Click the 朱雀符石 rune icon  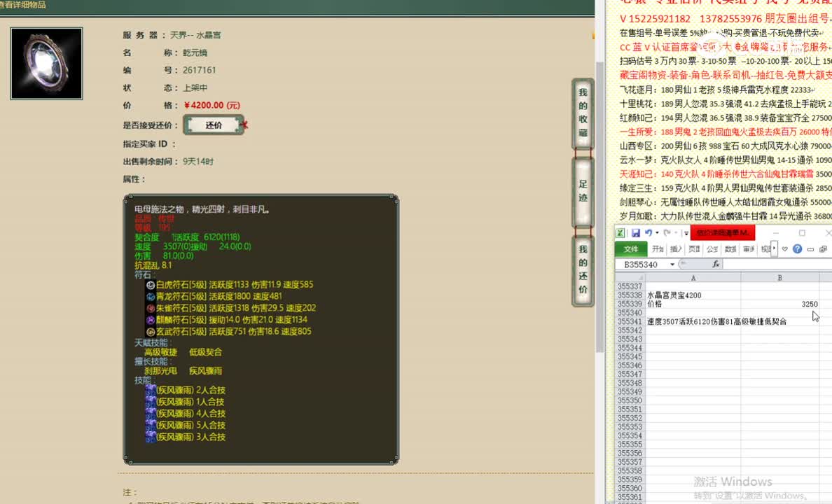tap(151, 308)
